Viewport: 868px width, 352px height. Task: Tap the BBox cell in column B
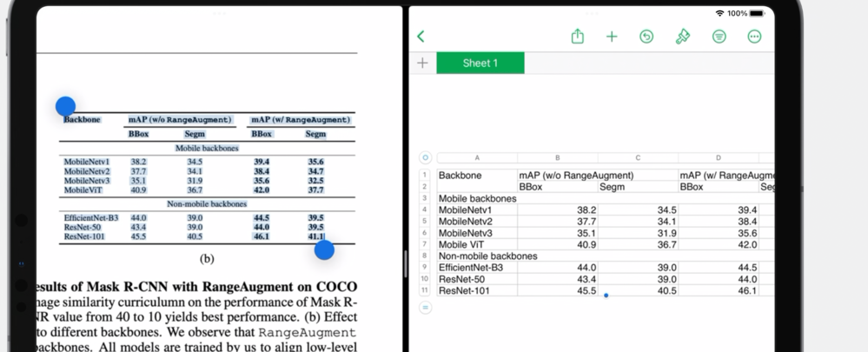(558, 187)
